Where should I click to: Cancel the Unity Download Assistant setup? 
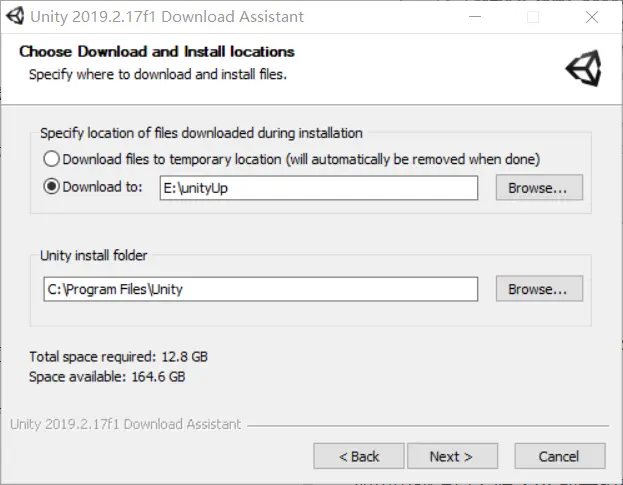(x=560, y=456)
